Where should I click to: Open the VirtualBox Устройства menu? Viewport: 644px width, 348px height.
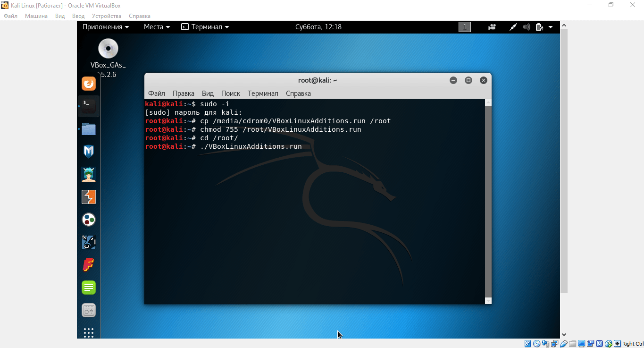point(107,16)
